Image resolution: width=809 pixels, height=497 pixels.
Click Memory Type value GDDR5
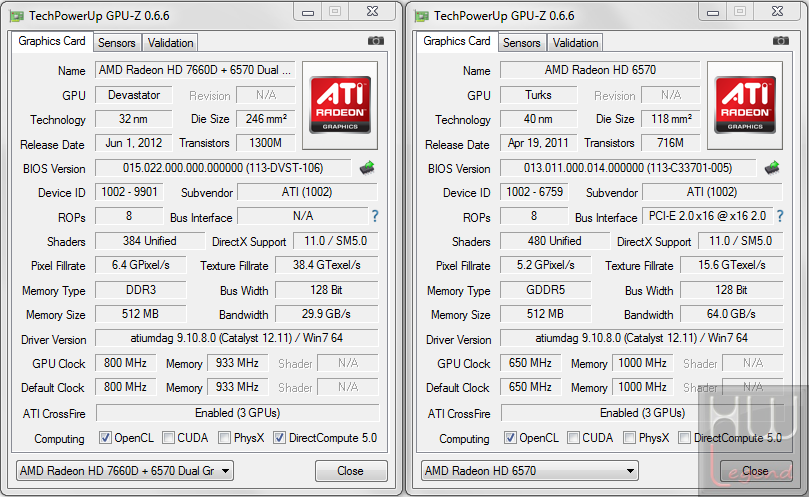(546, 290)
